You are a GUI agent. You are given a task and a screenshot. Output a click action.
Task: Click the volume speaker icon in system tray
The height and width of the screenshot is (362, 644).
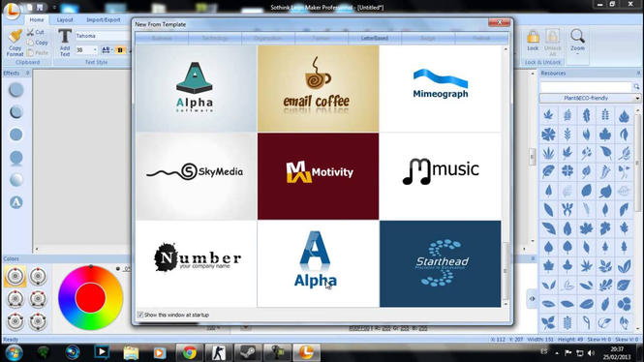(591, 353)
